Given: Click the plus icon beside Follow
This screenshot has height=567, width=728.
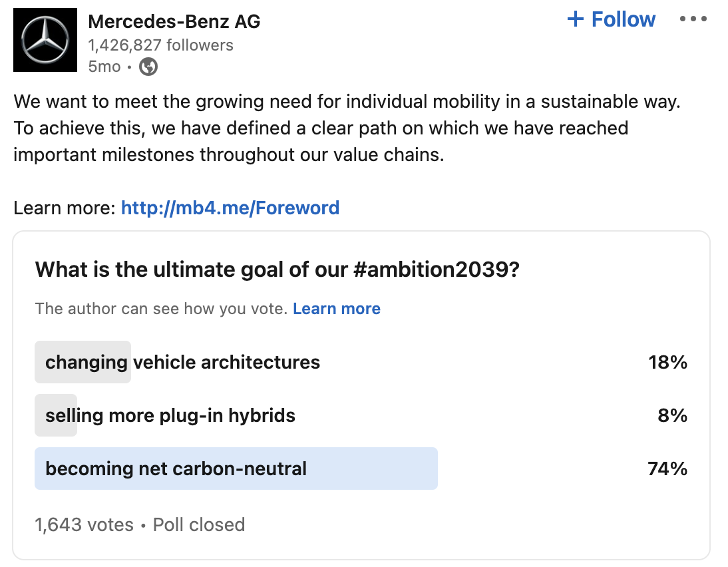Looking at the screenshot, I should coord(575,19).
